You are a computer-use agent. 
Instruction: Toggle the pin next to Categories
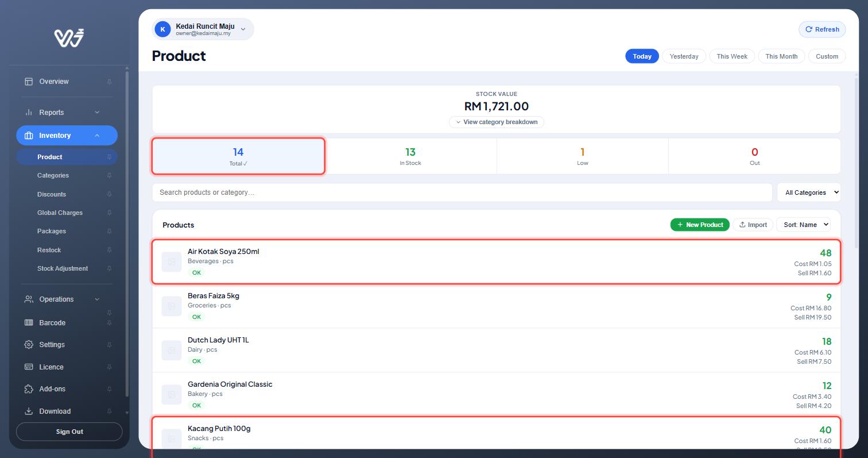(x=109, y=176)
